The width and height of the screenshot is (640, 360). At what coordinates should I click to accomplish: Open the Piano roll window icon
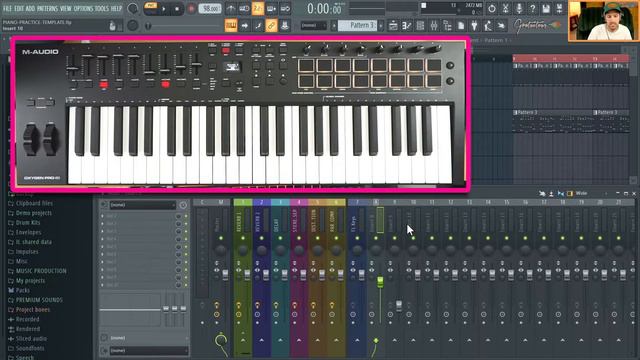407,26
